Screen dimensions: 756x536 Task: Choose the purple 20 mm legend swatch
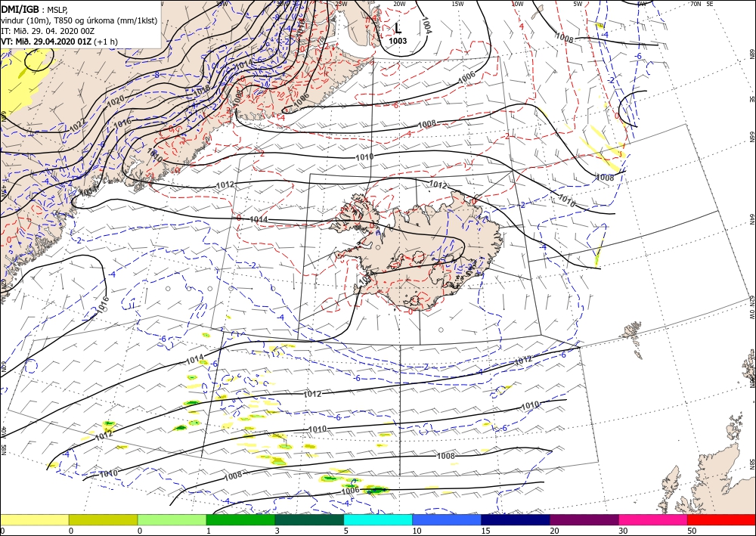tap(584, 519)
